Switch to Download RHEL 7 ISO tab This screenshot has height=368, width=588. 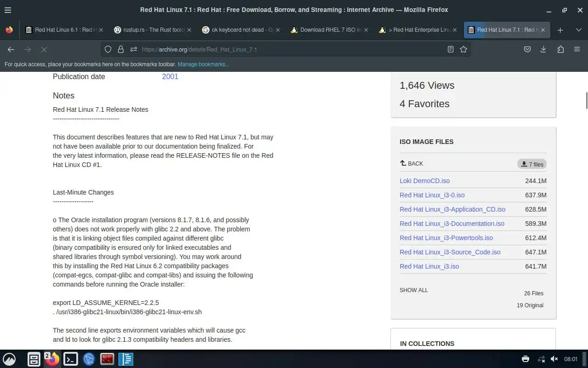point(329,30)
